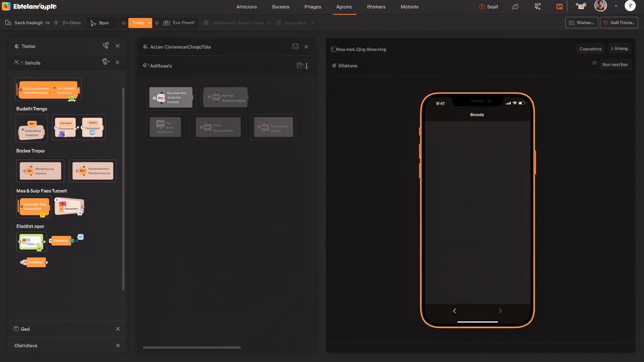Click the Ged panel calendar icon
This screenshot has width=644, height=362.
click(16, 328)
